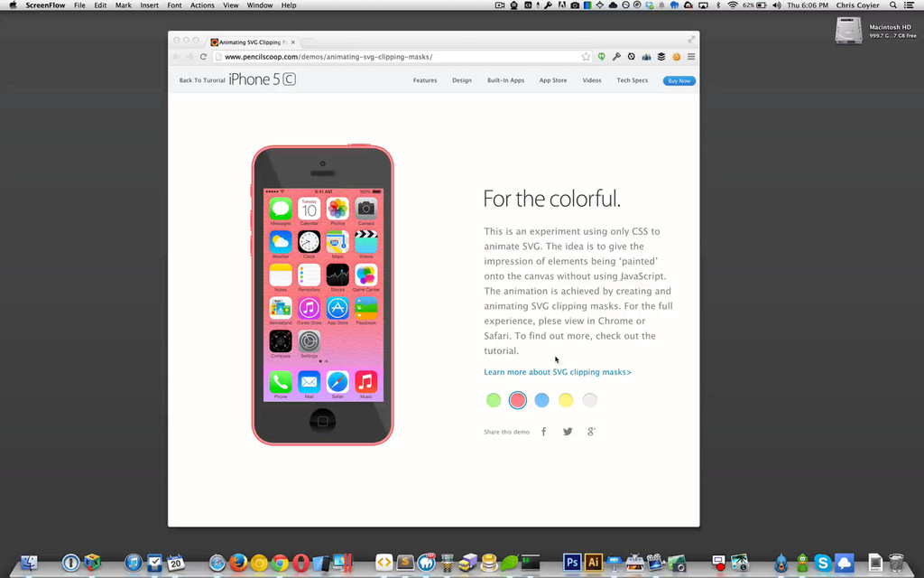Open the Chris Coyier user menu

857,5
